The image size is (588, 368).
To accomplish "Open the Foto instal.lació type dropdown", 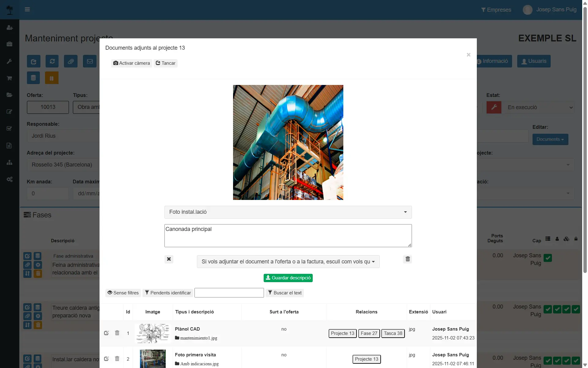I will pos(288,212).
